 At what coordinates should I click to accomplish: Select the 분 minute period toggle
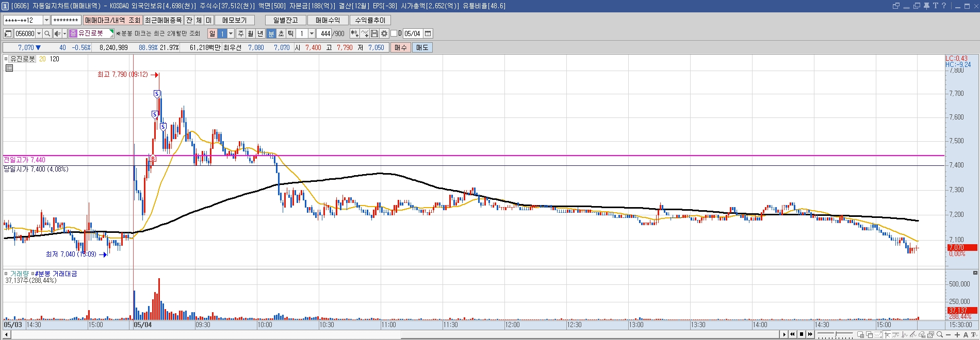tap(271, 33)
